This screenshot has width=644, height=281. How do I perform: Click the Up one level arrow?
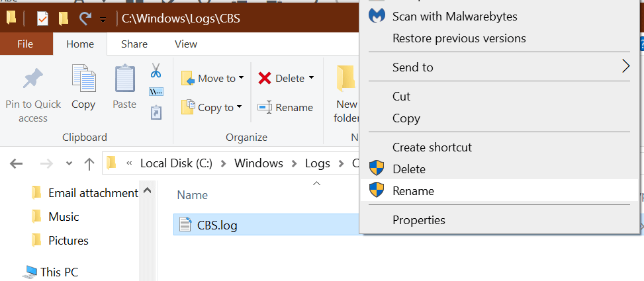pyautogui.click(x=89, y=164)
